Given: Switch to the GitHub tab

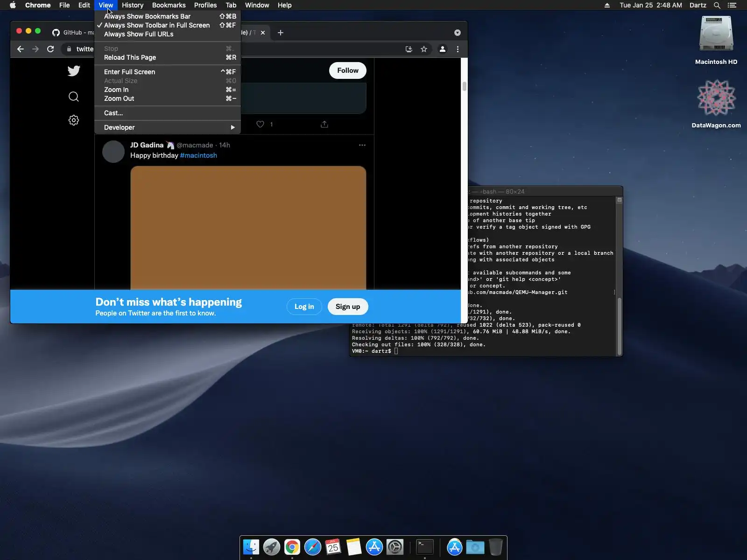Looking at the screenshot, I should [72, 33].
